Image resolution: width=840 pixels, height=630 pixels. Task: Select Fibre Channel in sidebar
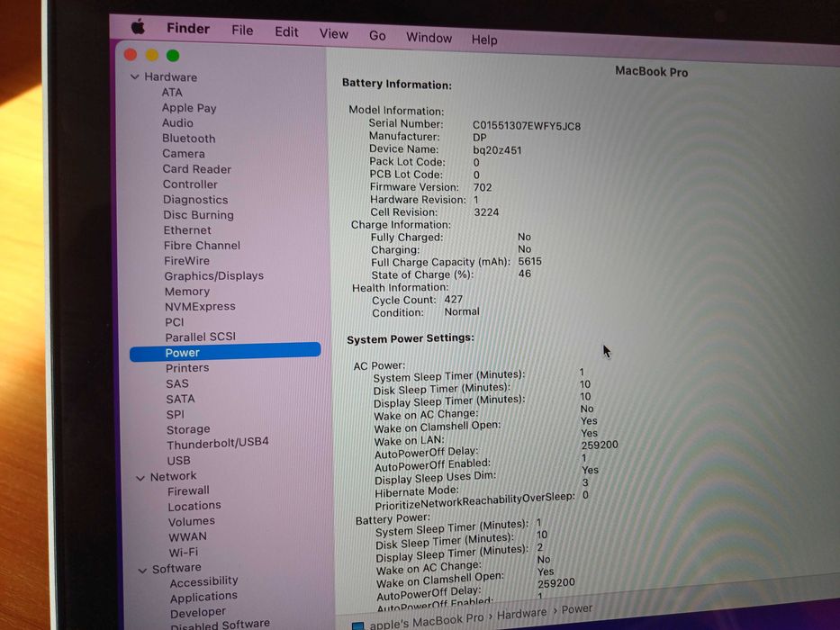point(202,246)
